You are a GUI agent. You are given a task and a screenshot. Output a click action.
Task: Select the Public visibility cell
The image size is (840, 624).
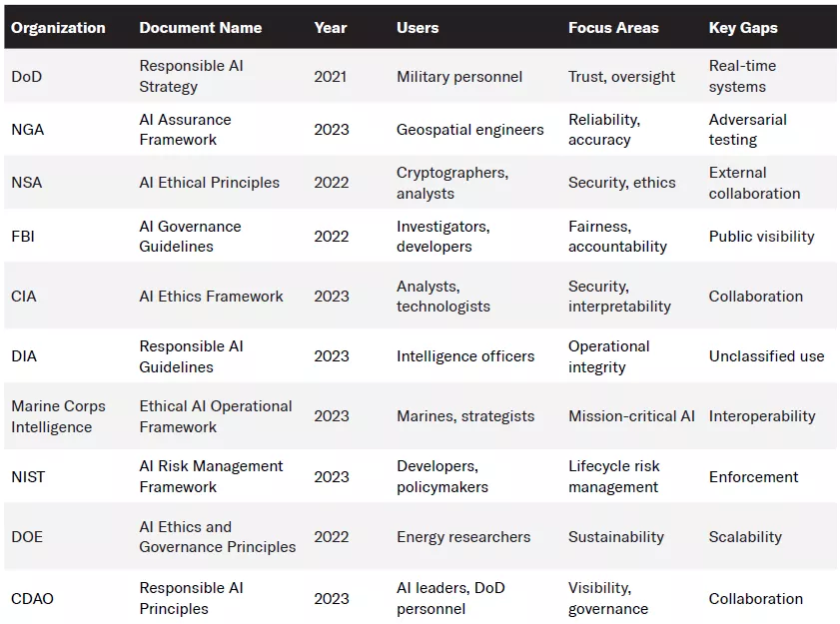(761, 237)
